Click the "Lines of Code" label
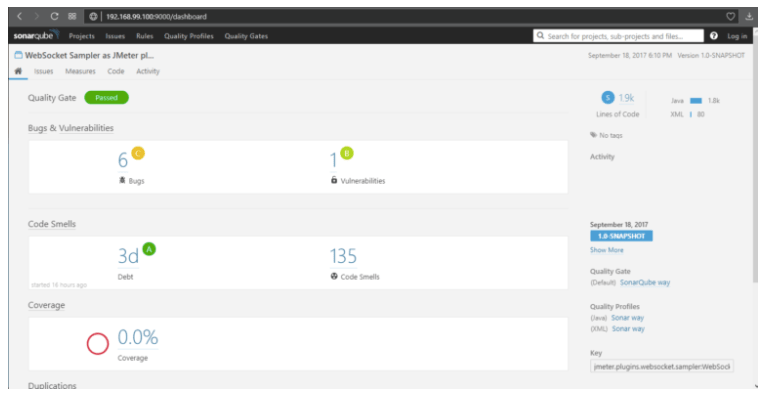The width and height of the screenshot is (771, 398). click(x=618, y=114)
